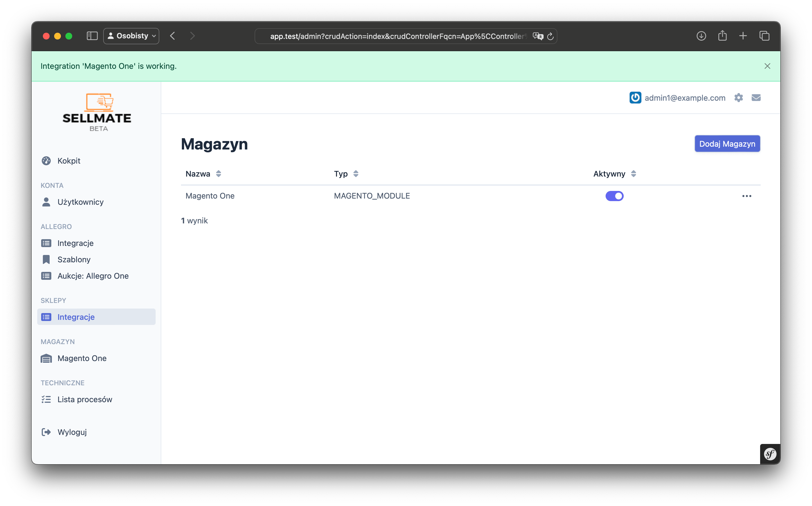This screenshot has width=812, height=506.
Task: Click the admin settings gear icon
Action: 739,97
